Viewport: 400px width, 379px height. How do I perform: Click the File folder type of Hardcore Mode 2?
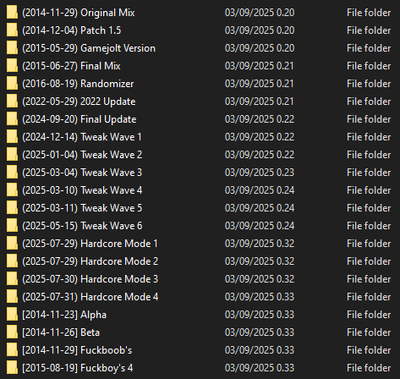[368, 261]
